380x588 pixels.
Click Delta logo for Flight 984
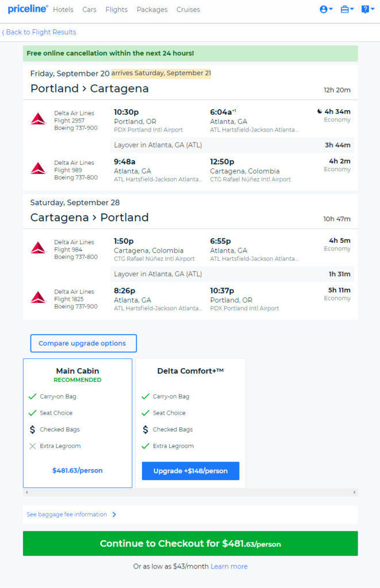[x=39, y=248]
